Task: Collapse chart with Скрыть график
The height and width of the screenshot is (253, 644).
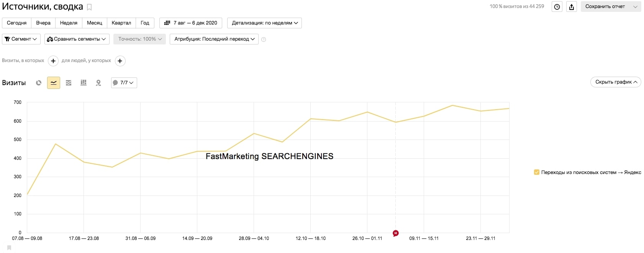Action: (x=616, y=82)
